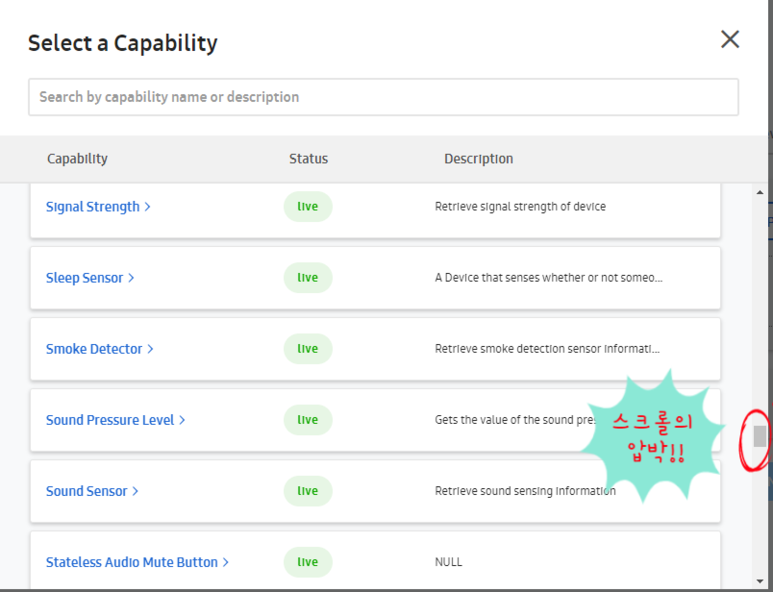This screenshot has height=592, width=773.
Task: Click the live badge for Smoke Detector
Action: (308, 349)
